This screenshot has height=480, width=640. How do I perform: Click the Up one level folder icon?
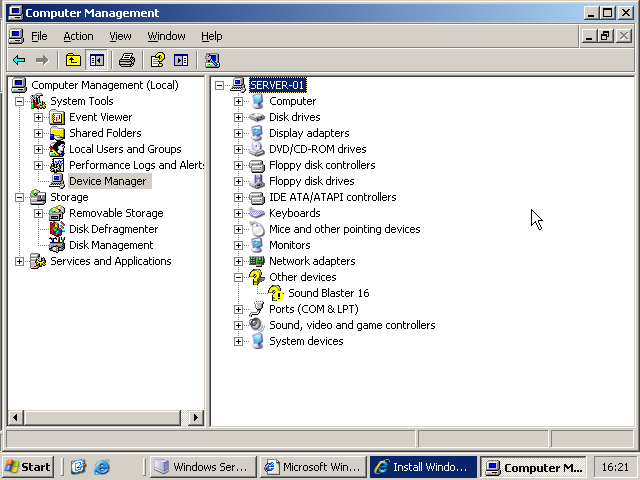(73, 60)
